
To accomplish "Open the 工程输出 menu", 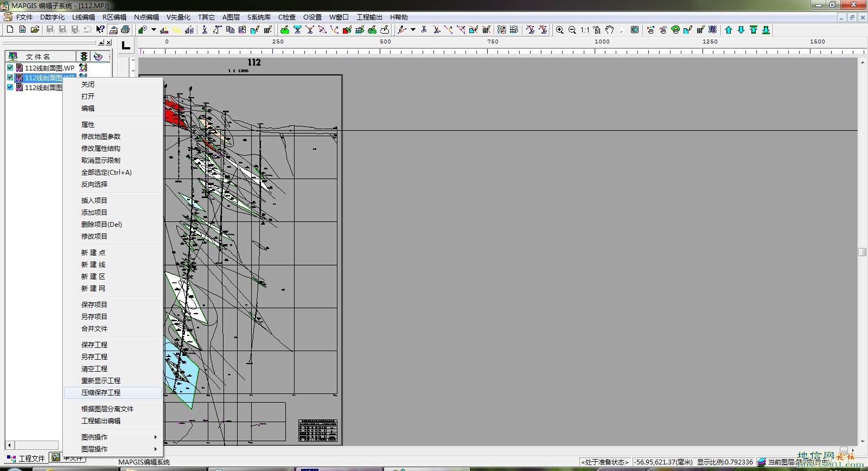I will [x=369, y=17].
